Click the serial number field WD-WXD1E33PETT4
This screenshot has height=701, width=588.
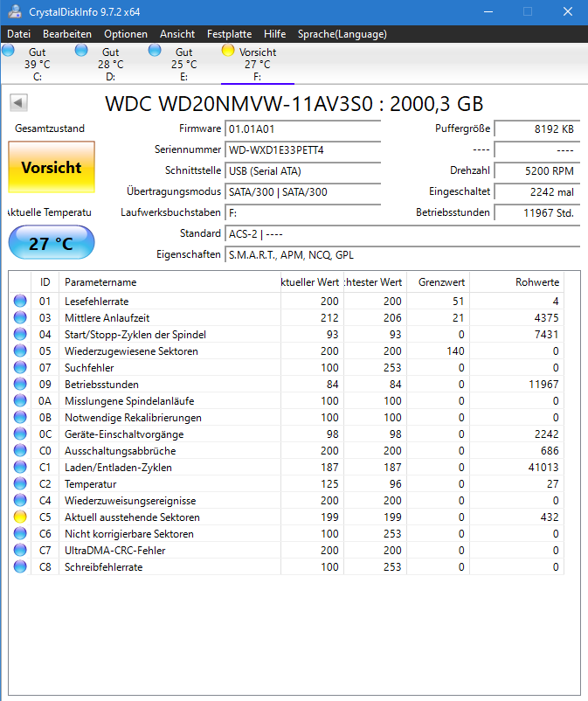303,149
